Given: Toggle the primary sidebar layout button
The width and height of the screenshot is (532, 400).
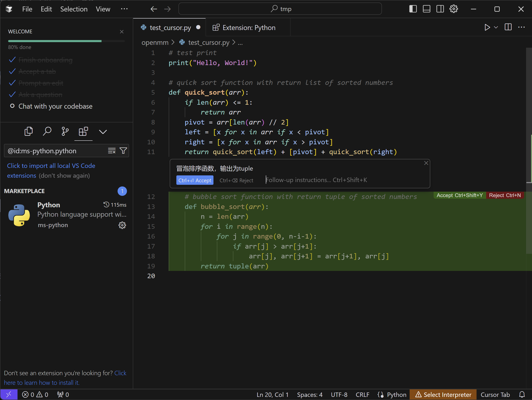Looking at the screenshot, I should click(413, 9).
